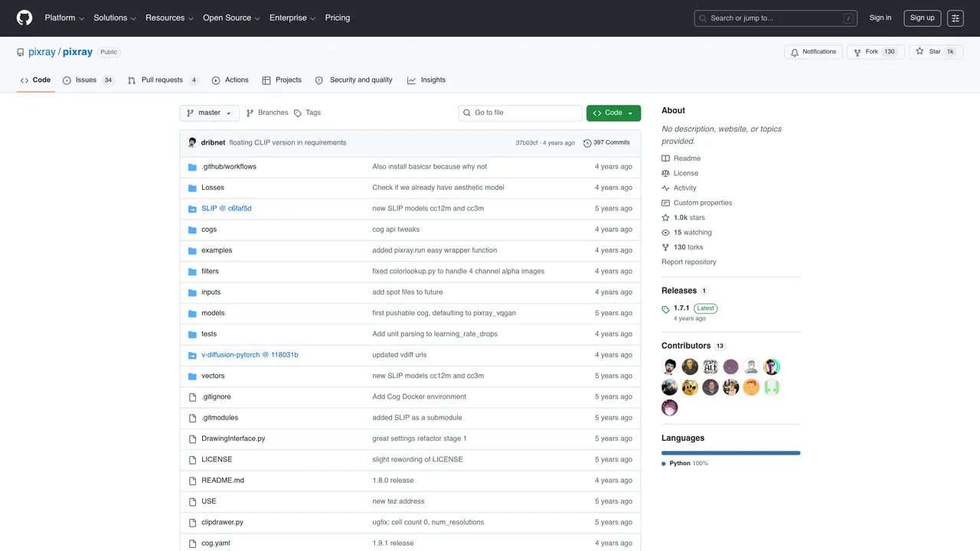This screenshot has height=551, width=980.
Task: Click the repository book icon beside pixray
Action: point(21,52)
